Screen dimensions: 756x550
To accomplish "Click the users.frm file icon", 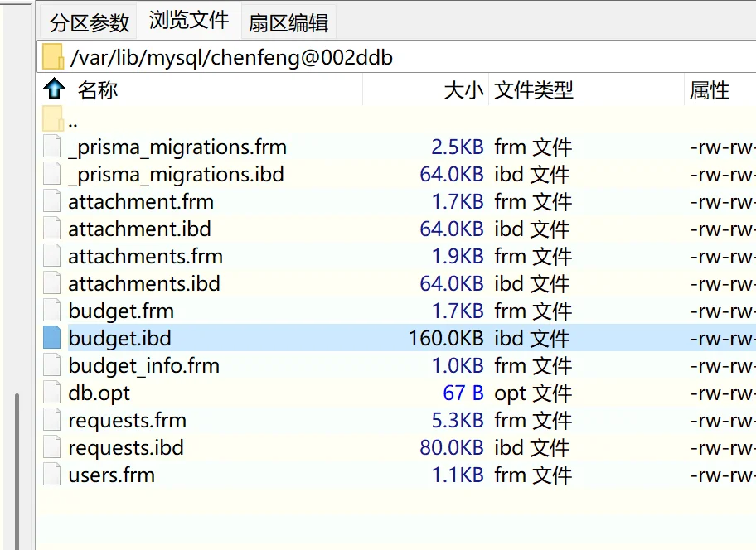I will coord(52,475).
